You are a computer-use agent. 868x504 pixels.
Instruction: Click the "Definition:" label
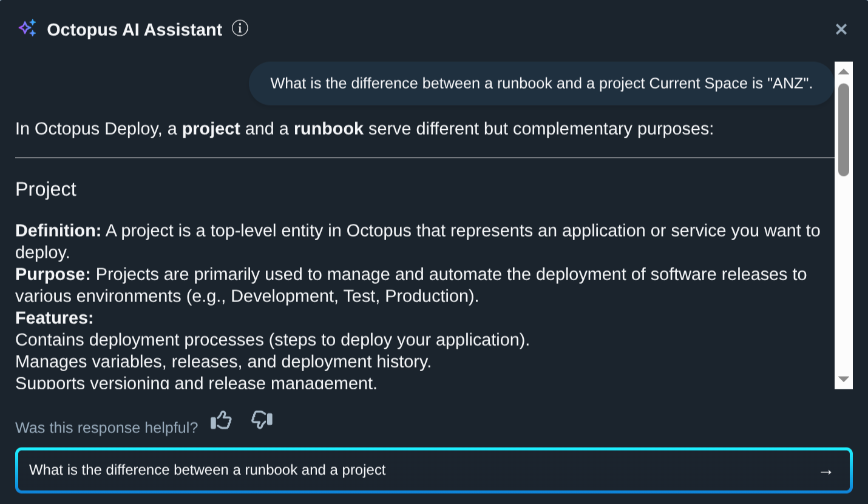coord(58,230)
